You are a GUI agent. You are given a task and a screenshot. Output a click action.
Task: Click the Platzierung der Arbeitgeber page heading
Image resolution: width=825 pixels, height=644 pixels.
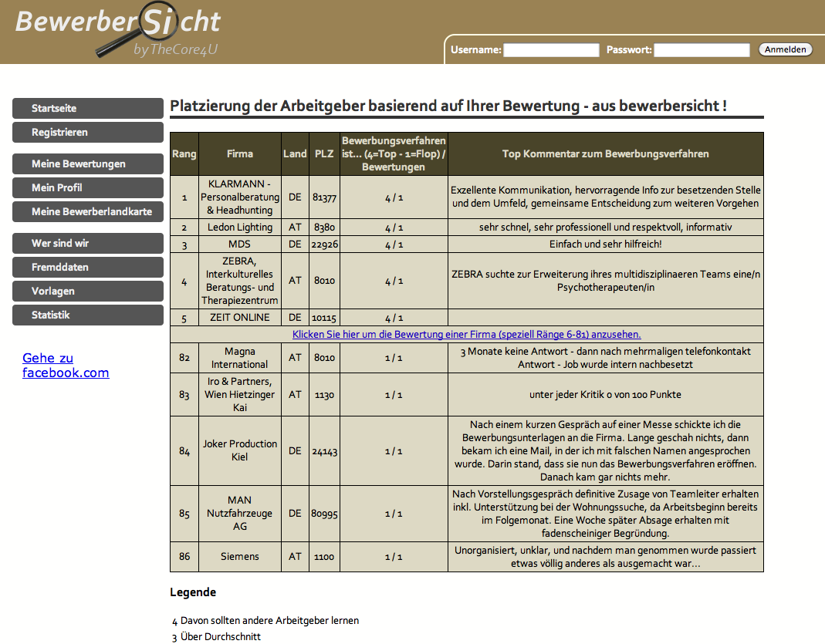448,106
